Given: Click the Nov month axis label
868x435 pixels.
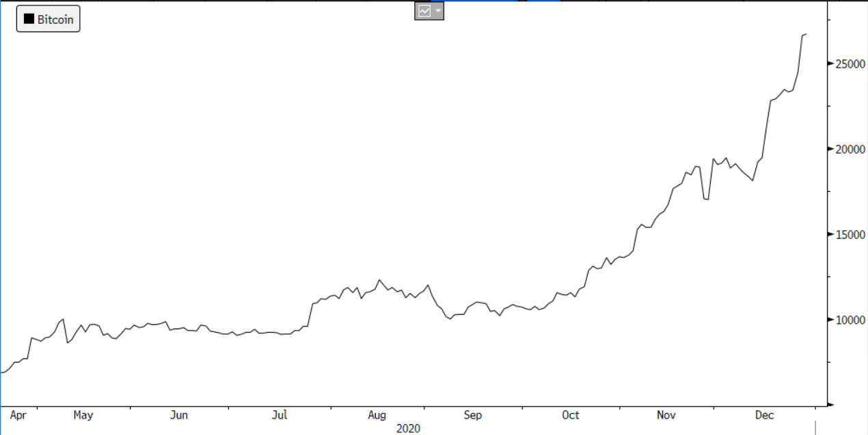Looking at the screenshot, I should click(666, 415).
